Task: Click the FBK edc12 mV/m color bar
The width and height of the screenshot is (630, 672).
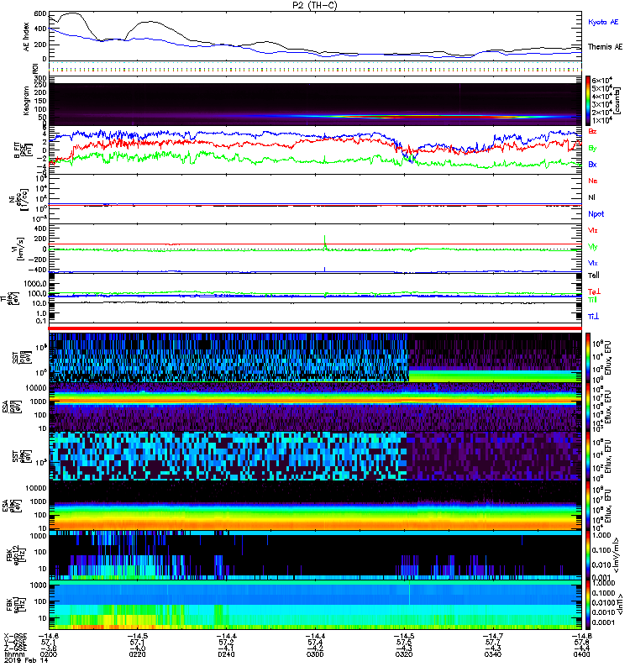Action: pos(587,555)
